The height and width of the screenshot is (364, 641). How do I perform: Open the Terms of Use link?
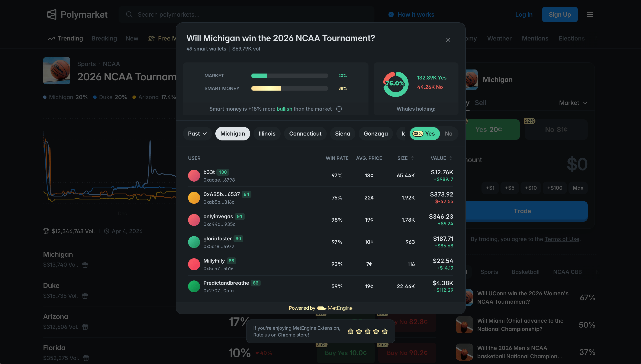pos(562,239)
